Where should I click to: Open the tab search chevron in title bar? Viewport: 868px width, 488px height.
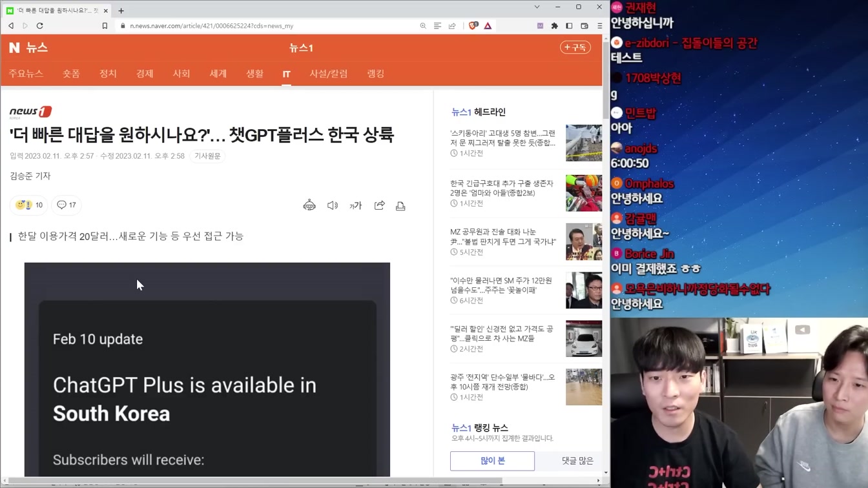(x=537, y=7)
